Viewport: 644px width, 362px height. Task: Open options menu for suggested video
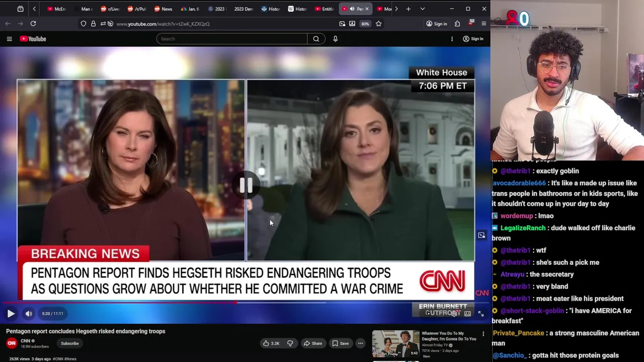tap(483, 334)
